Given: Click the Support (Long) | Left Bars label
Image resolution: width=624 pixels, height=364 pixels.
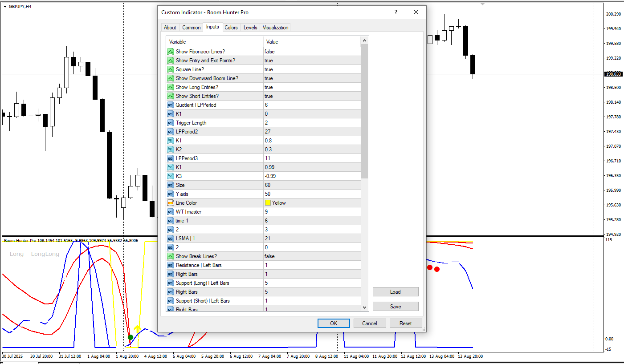Looking at the screenshot, I should (203, 283).
